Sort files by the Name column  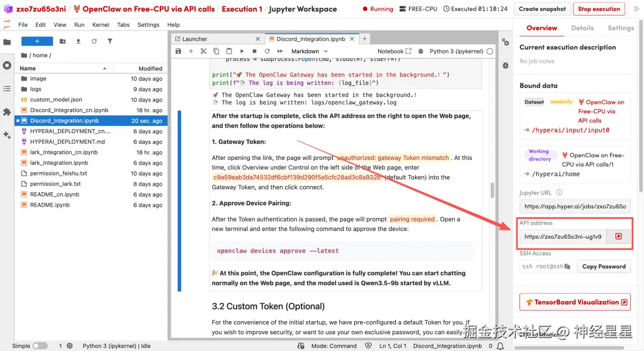[x=64, y=68]
